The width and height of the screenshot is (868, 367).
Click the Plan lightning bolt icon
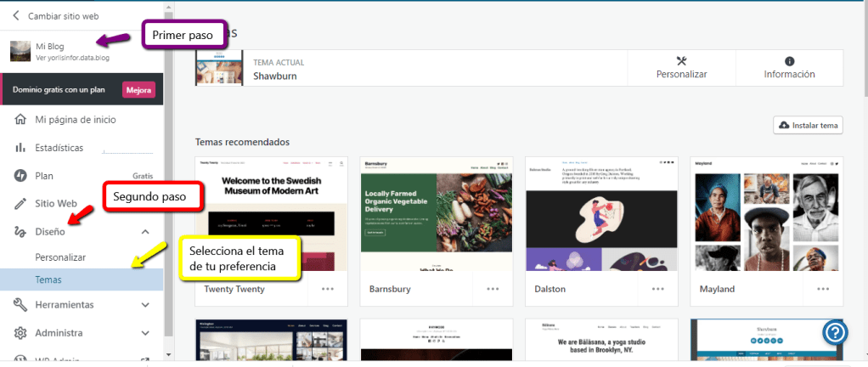[20, 176]
